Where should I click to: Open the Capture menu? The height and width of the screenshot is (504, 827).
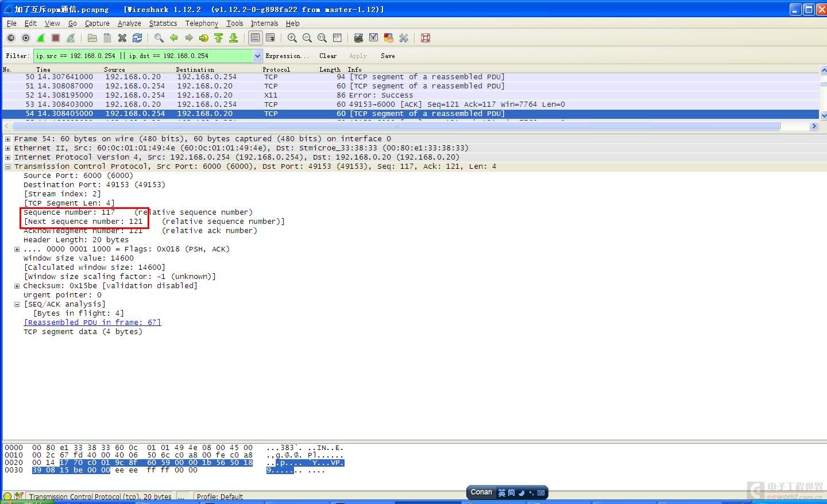point(97,24)
